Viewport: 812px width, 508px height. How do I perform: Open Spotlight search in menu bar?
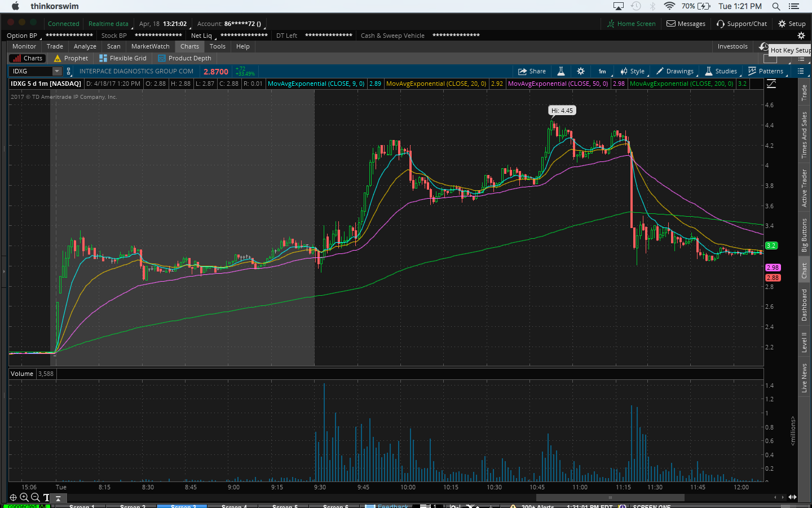tap(776, 6)
